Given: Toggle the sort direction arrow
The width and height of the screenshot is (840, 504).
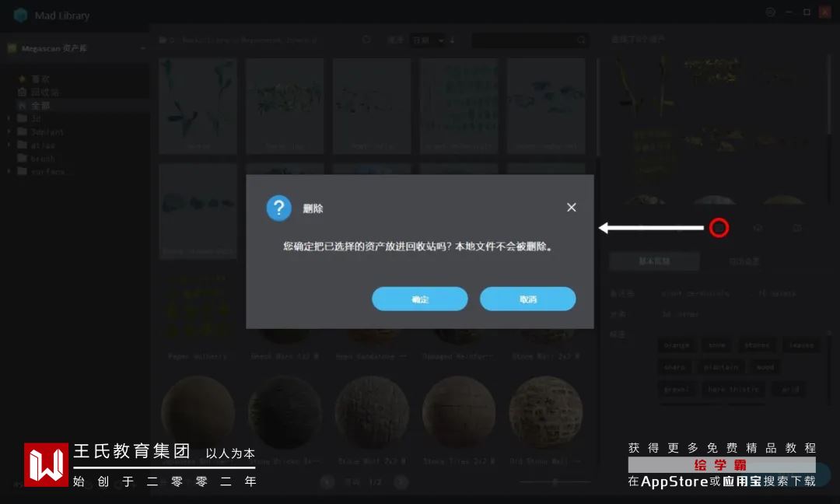Looking at the screenshot, I should tap(452, 40).
